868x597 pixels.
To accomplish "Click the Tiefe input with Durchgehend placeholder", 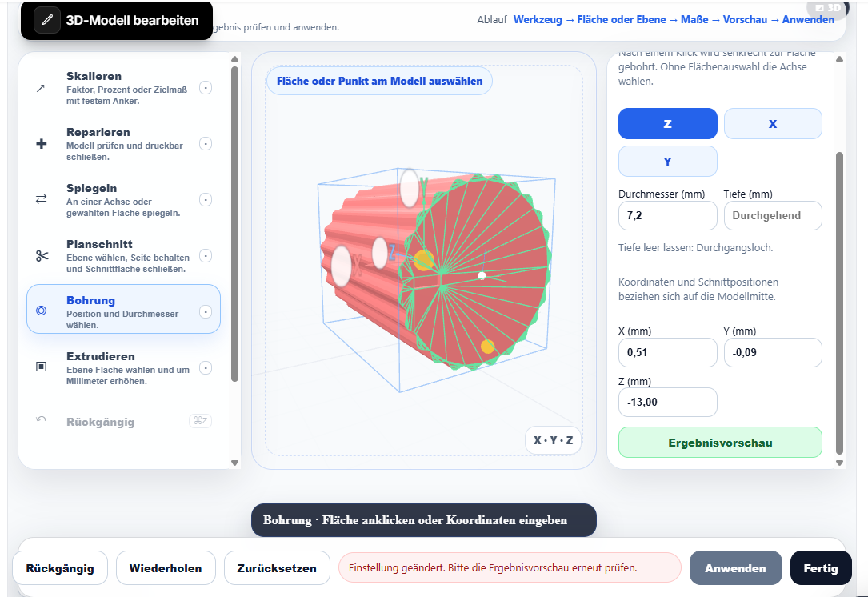I will [x=773, y=215].
